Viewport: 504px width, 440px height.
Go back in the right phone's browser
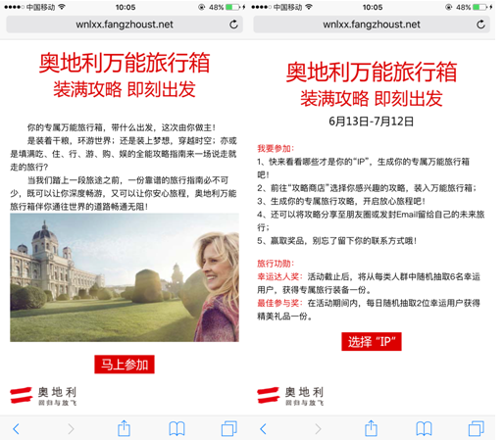263,428
